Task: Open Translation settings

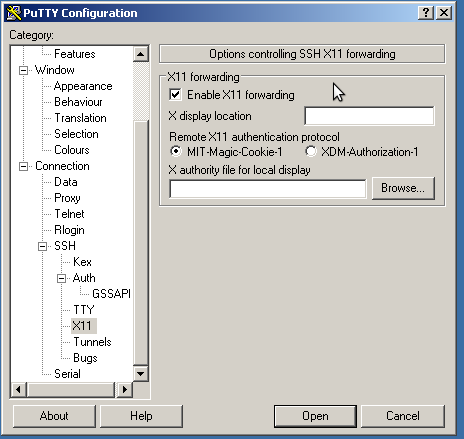Action: [80, 118]
